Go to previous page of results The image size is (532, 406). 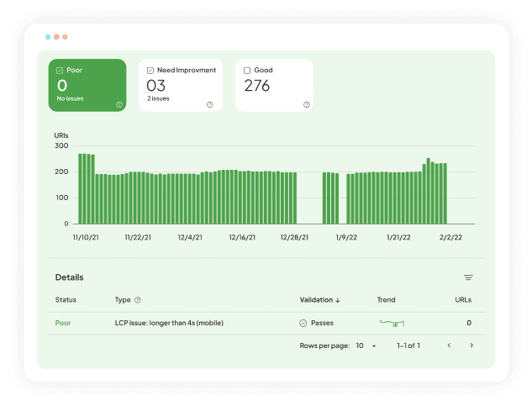(x=449, y=345)
